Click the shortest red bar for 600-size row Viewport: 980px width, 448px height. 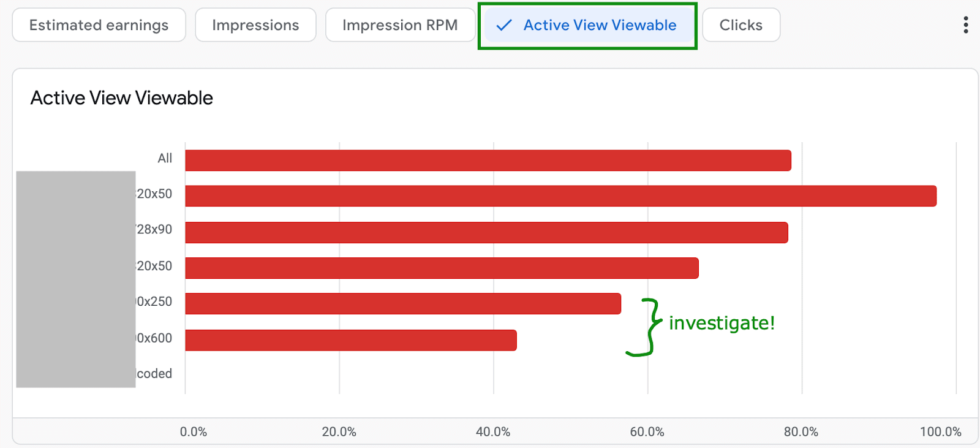351,341
